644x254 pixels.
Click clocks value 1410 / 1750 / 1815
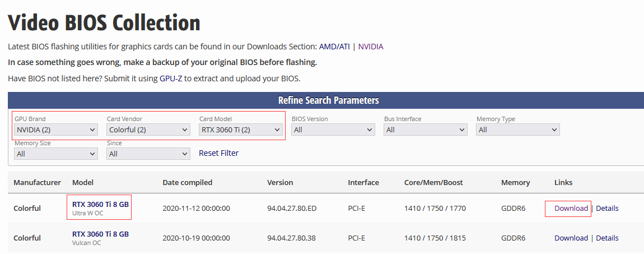[x=435, y=238]
